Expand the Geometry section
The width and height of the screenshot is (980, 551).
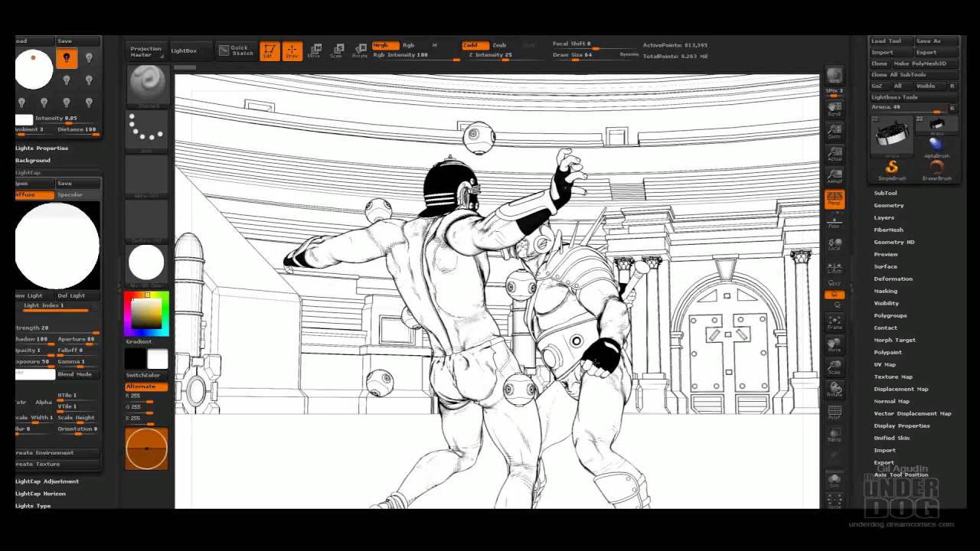889,205
